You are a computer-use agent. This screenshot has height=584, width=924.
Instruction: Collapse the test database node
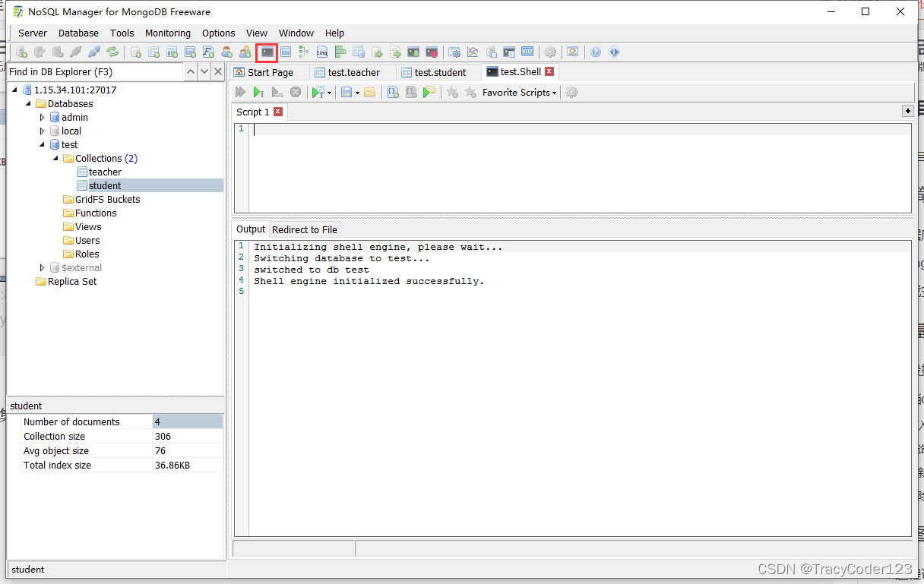pyautogui.click(x=43, y=144)
